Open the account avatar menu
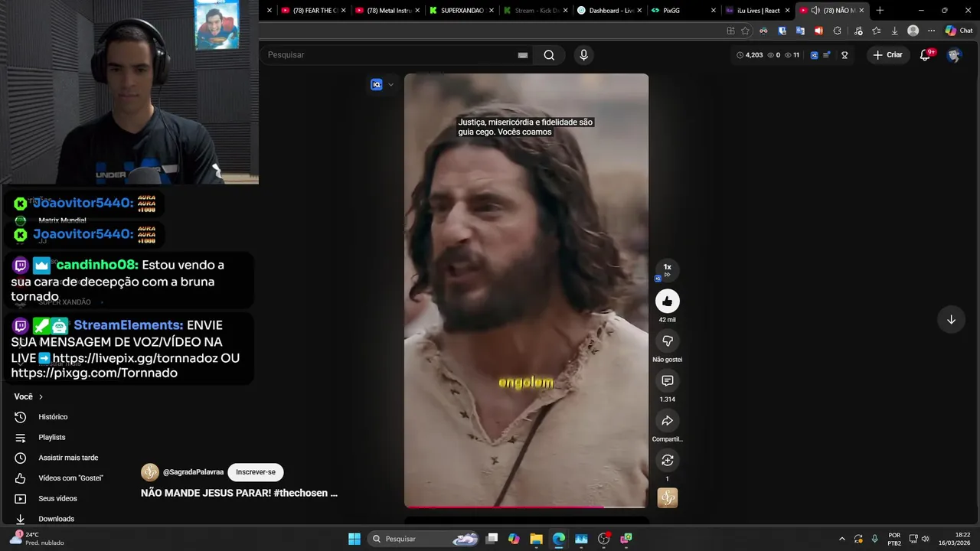 click(953, 55)
